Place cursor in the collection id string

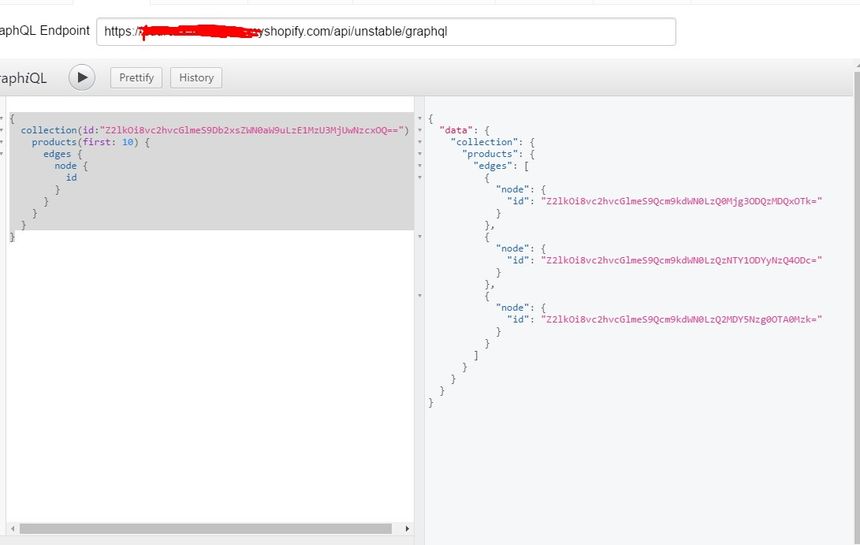point(250,130)
